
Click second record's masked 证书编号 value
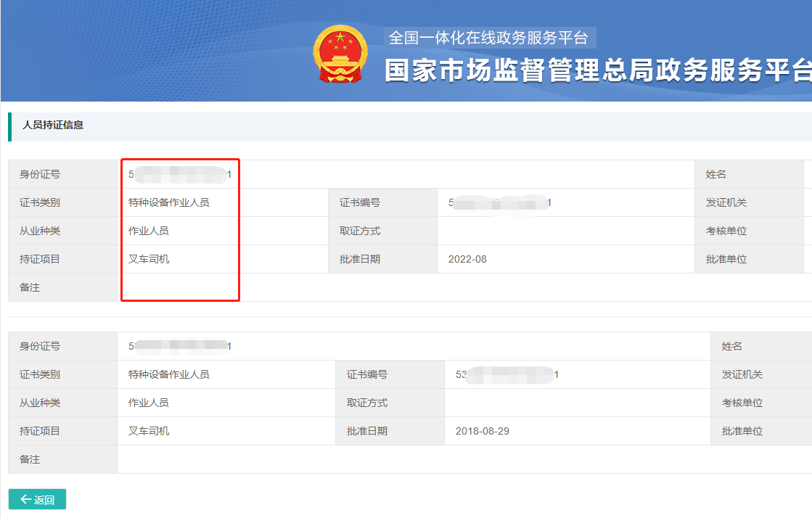[x=507, y=374]
